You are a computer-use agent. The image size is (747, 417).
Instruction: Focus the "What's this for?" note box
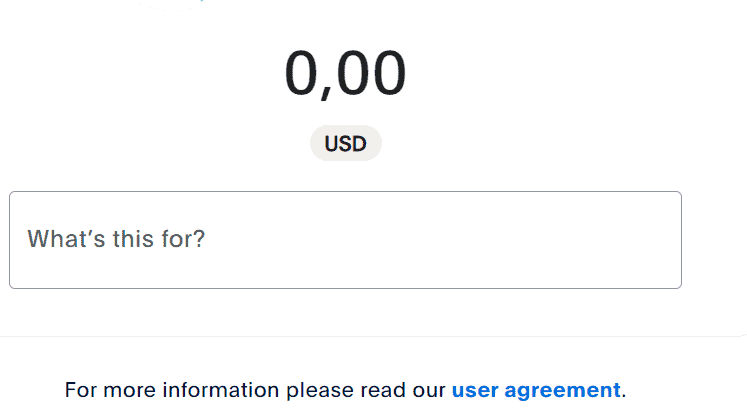click(x=345, y=240)
